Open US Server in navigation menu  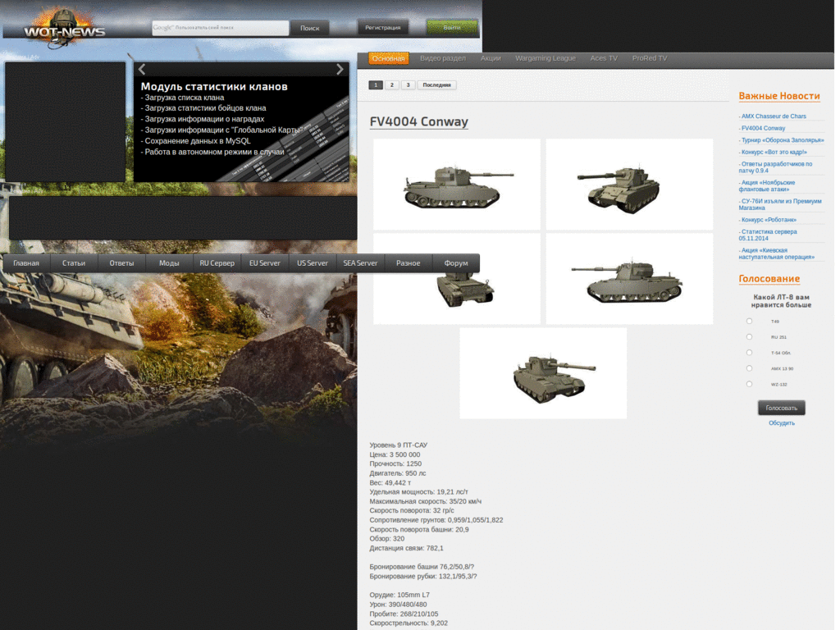313,263
